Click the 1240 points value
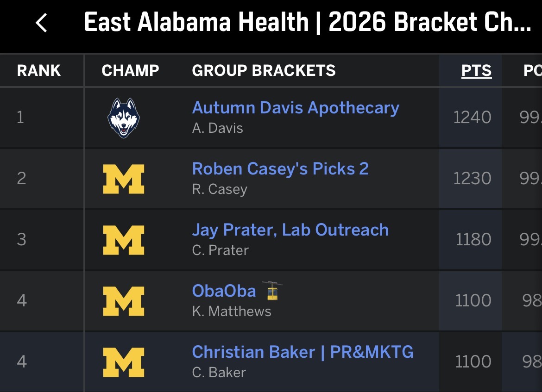 tap(472, 118)
